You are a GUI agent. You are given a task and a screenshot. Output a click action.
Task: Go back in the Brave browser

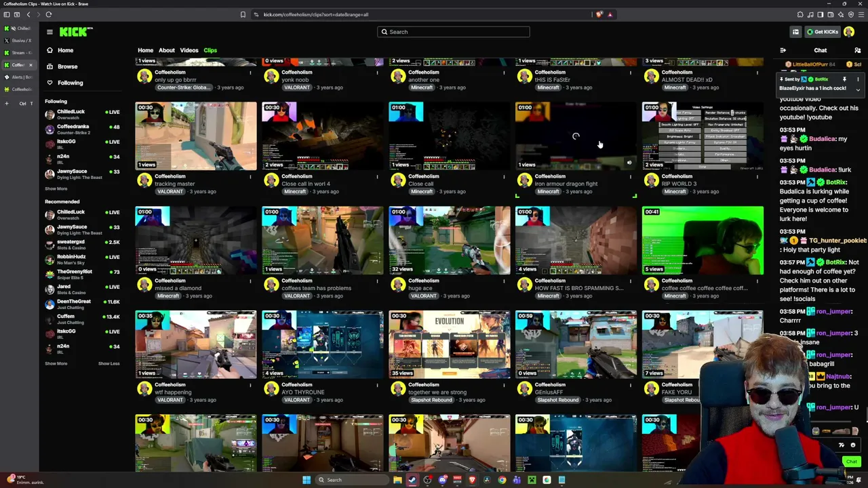[x=28, y=14]
